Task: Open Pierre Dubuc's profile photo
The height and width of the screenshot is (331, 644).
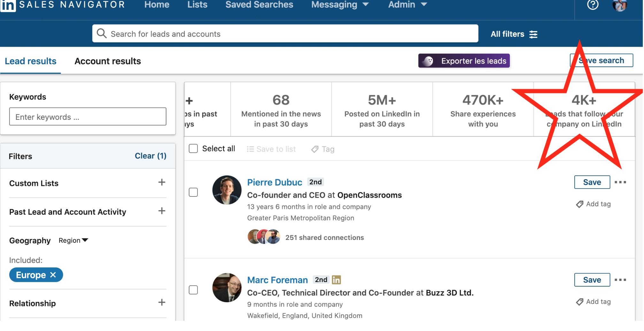Action: [x=227, y=190]
